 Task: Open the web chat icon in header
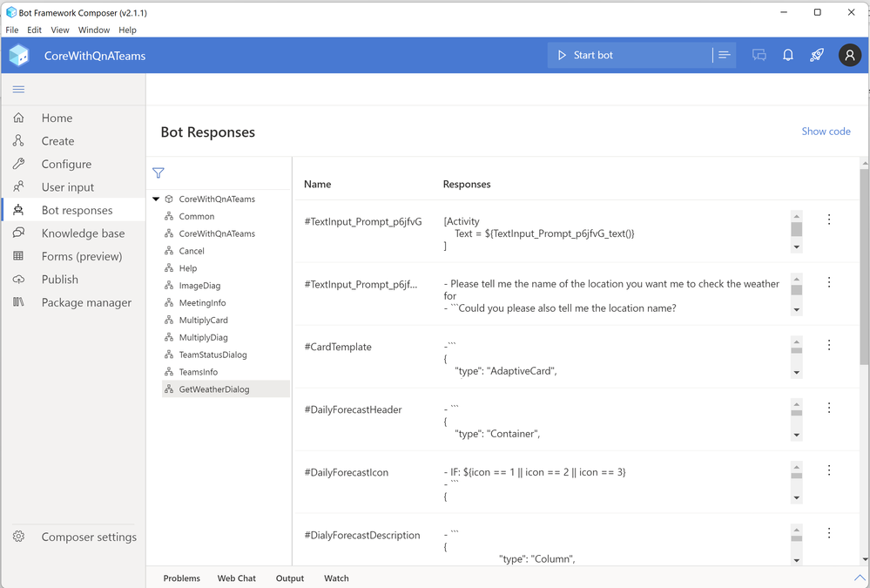tap(759, 55)
